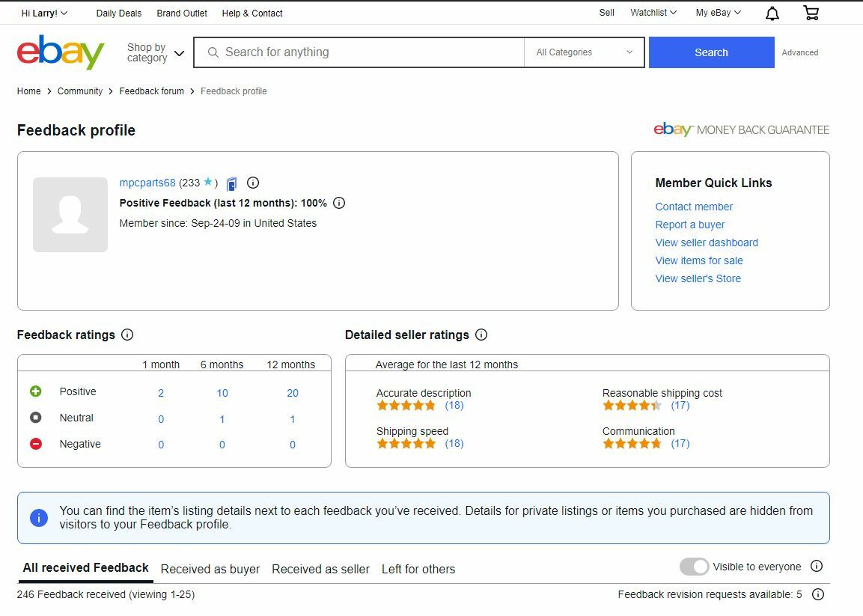The width and height of the screenshot is (863, 616).
Task: Switch to Received as seller tab
Action: (x=320, y=569)
